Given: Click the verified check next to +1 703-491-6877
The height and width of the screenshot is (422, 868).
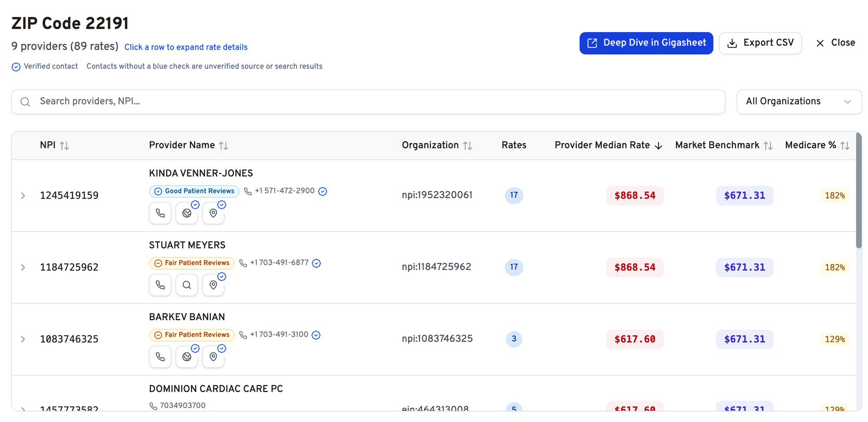Looking at the screenshot, I should [x=316, y=263].
